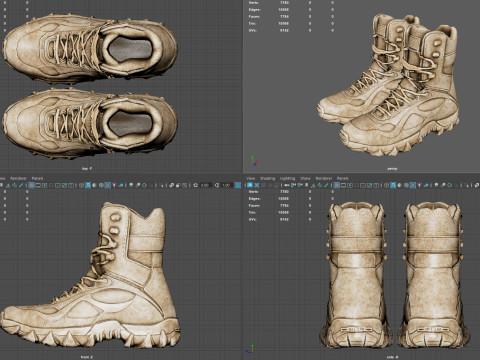Click Isolate Select in front view toolbar
This screenshot has width=480, height=360.
[161, 185]
